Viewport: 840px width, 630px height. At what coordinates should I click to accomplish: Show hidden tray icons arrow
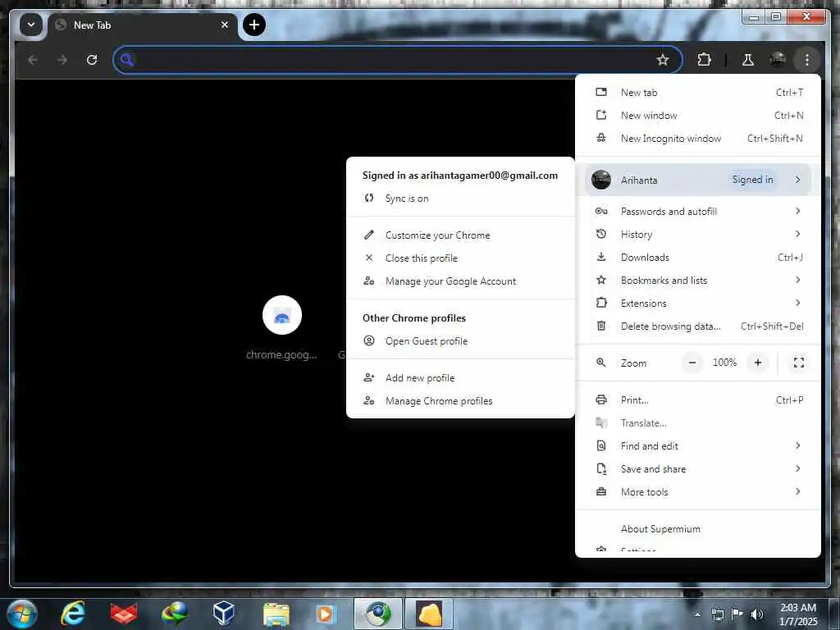coord(697,614)
